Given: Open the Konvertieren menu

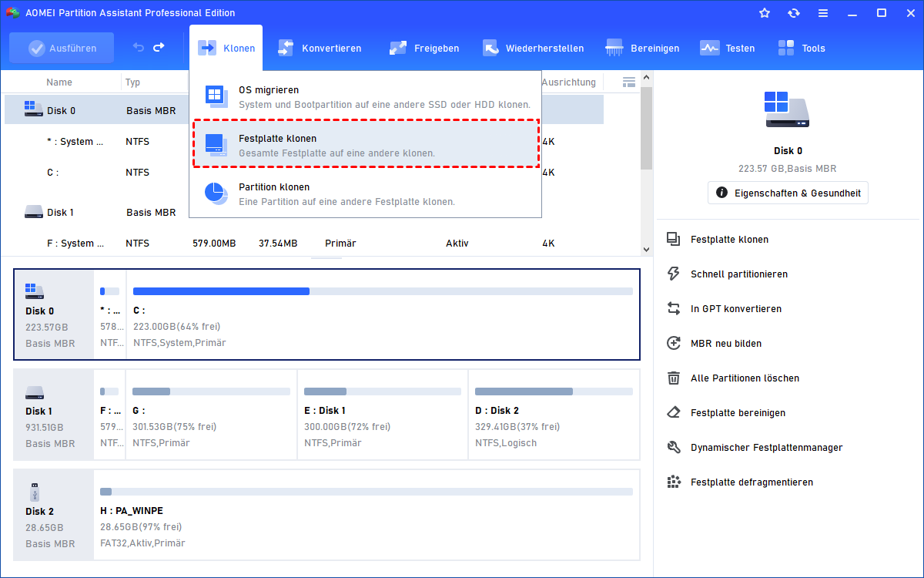Looking at the screenshot, I should (x=320, y=48).
